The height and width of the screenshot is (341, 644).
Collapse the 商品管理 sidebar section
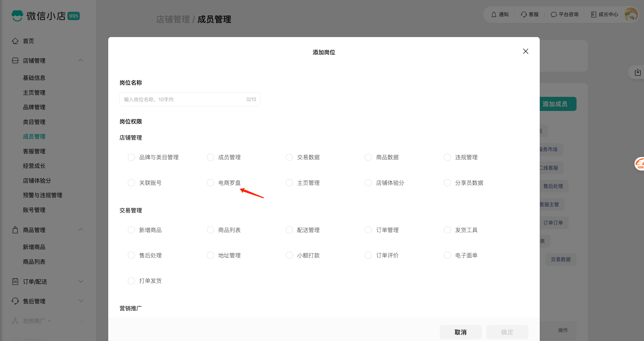tap(80, 230)
